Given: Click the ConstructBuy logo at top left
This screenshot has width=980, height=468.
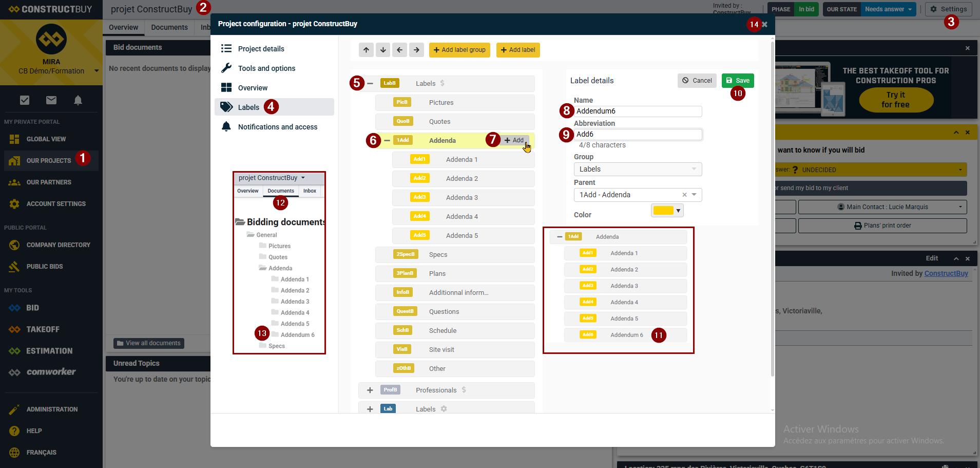Looking at the screenshot, I should pos(50,9).
